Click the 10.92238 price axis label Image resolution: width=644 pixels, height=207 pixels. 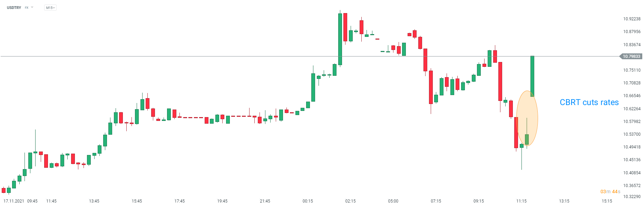632,19
